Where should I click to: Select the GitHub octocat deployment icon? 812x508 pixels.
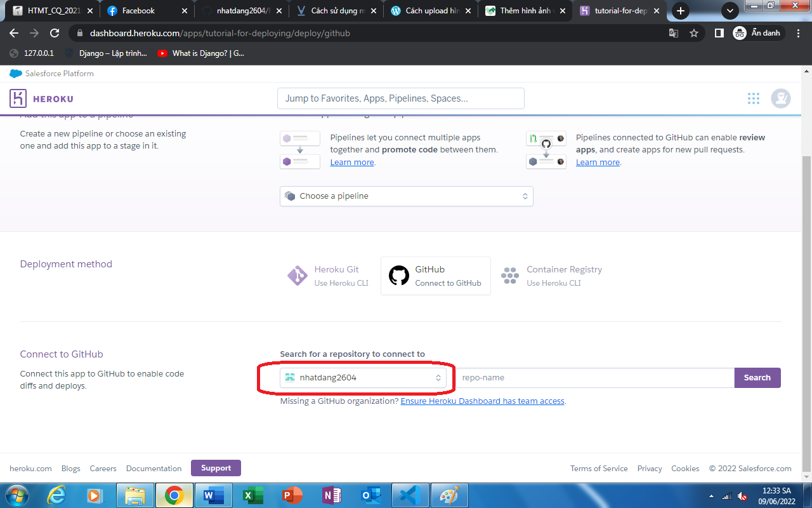(x=399, y=276)
